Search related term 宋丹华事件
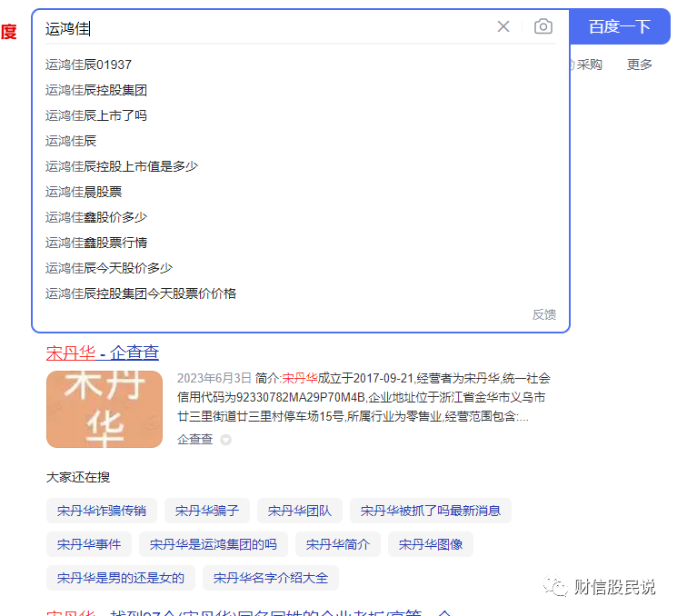 89,545
